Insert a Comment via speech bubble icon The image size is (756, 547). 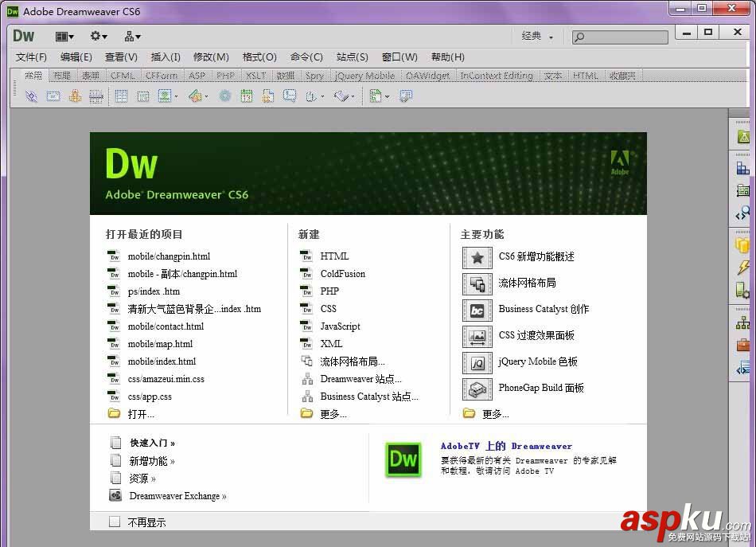pos(290,96)
